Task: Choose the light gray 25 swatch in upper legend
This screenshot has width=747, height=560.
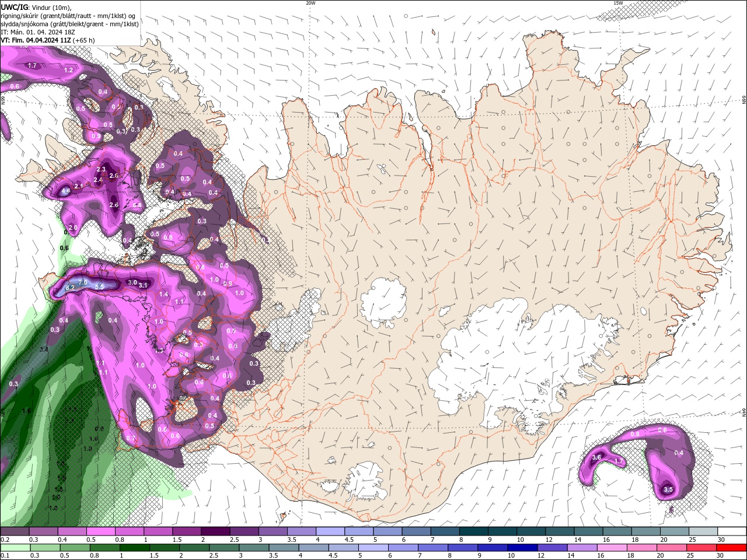Action: [703, 531]
